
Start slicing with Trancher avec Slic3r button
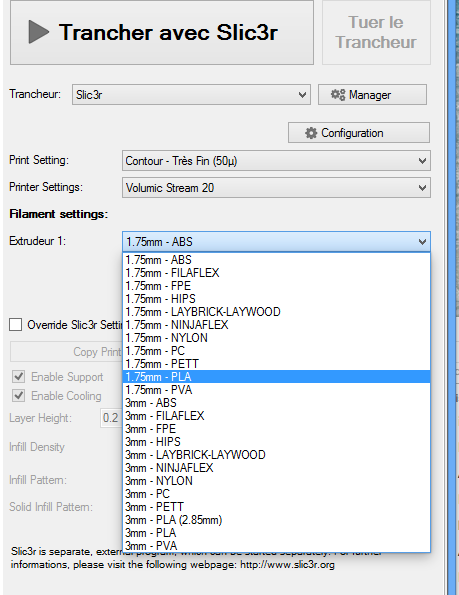coord(162,32)
